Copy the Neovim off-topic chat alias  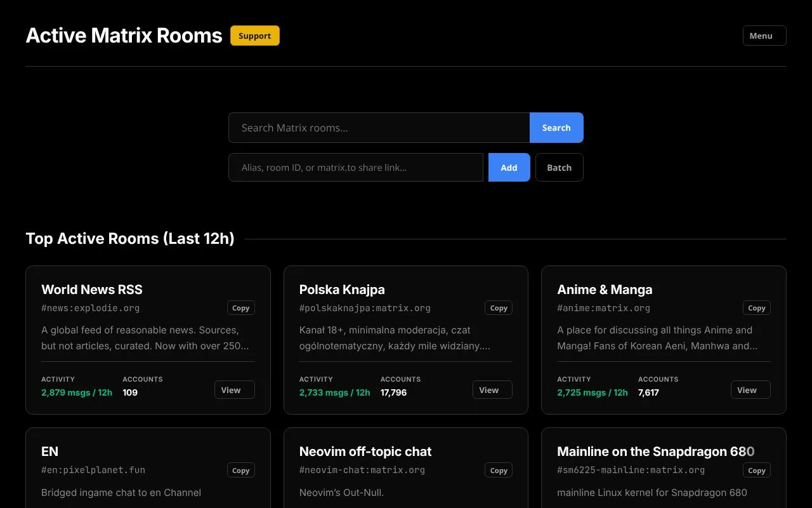pyautogui.click(x=499, y=471)
